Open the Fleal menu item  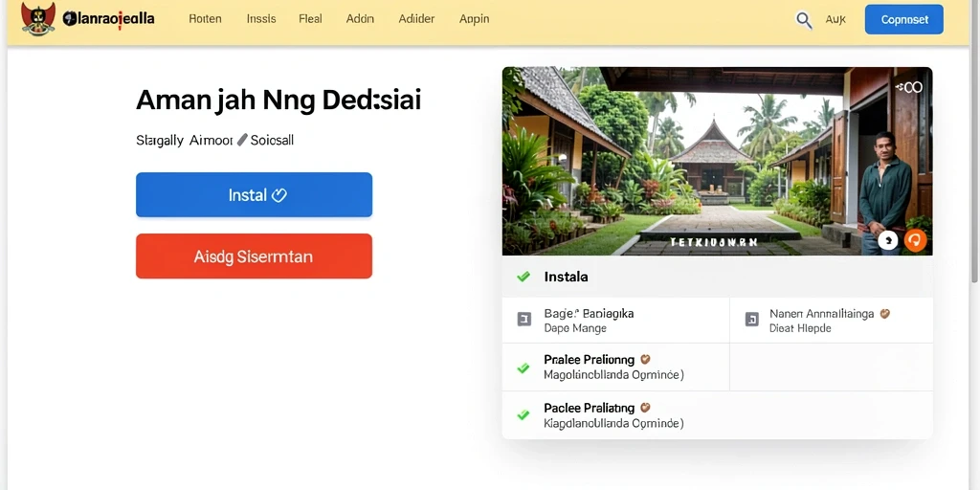311,19
